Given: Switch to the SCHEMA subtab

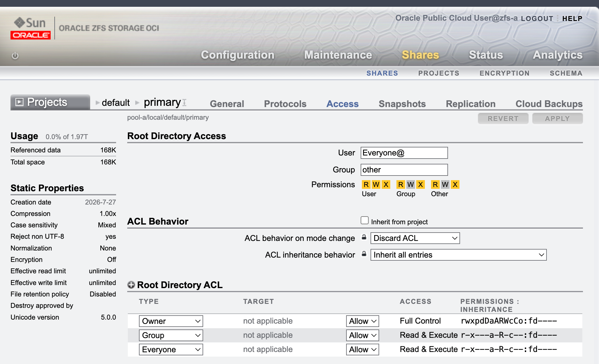Looking at the screenshot, I should (566, 73).
